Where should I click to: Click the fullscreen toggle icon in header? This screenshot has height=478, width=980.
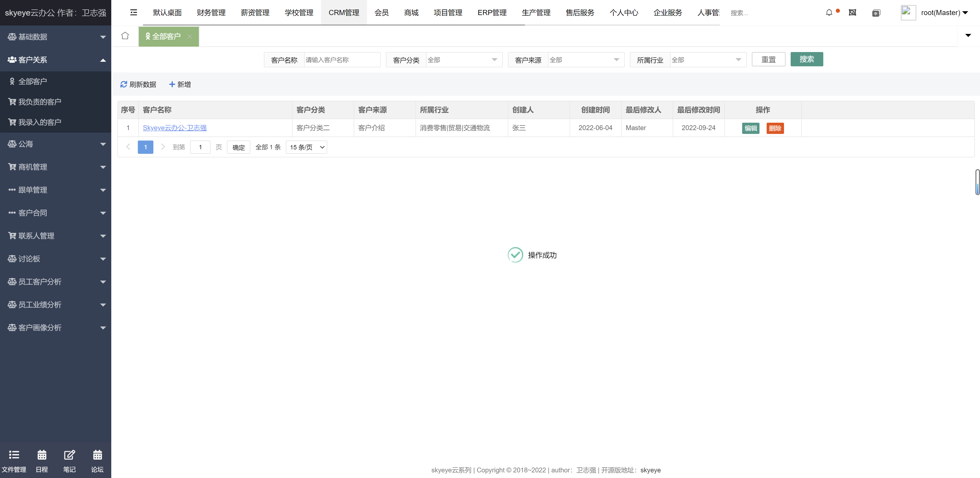click(x=852, y=12)
